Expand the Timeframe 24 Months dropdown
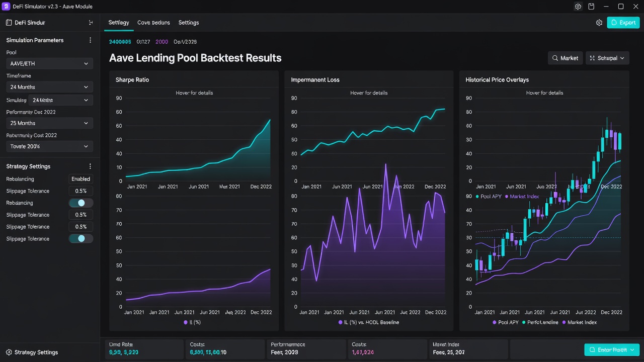Image resolution: width=644 pixels, height=362 pixels. [x=49, y=87]
